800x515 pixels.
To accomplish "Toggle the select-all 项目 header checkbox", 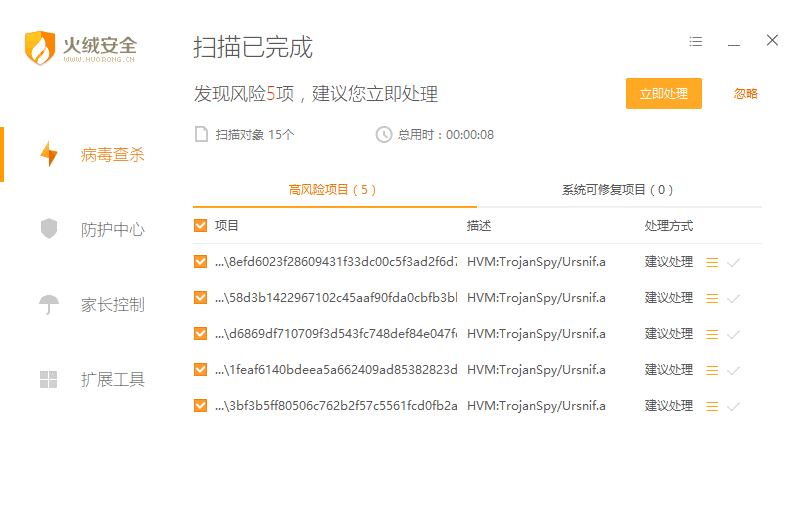I will point(201,226).
